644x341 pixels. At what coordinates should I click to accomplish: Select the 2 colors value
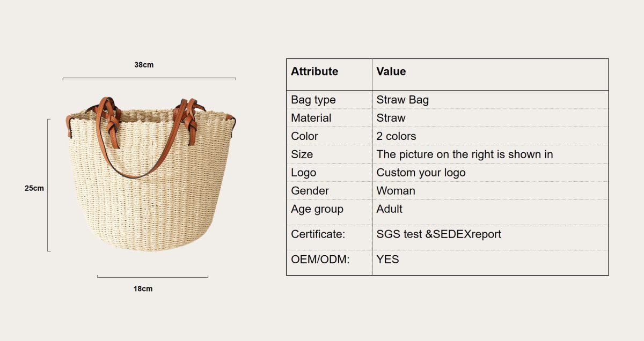(396, 136)
